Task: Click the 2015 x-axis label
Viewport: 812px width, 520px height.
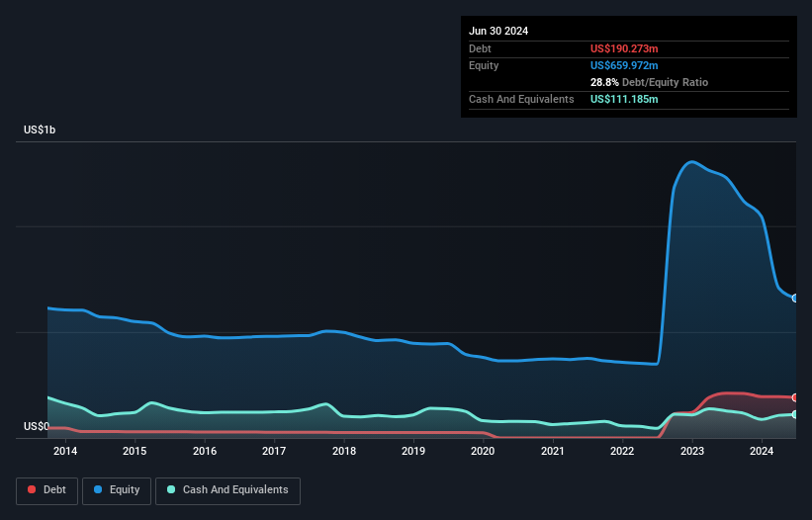Action: click(x=135, y=451)
